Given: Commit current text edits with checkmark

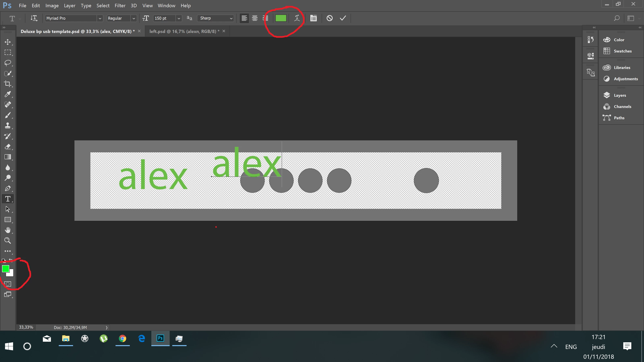Looking at the screenshot, I should pyautogui.click(x=343, y=18).
